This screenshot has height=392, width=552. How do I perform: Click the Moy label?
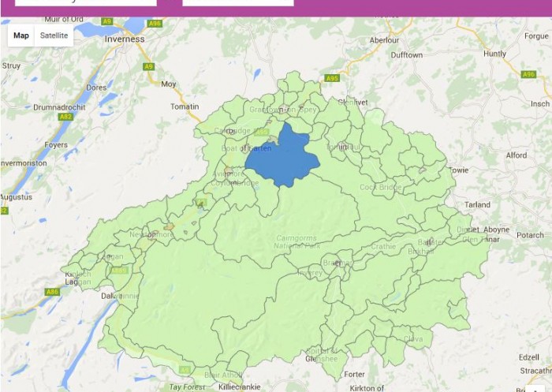tap(168, 84)
